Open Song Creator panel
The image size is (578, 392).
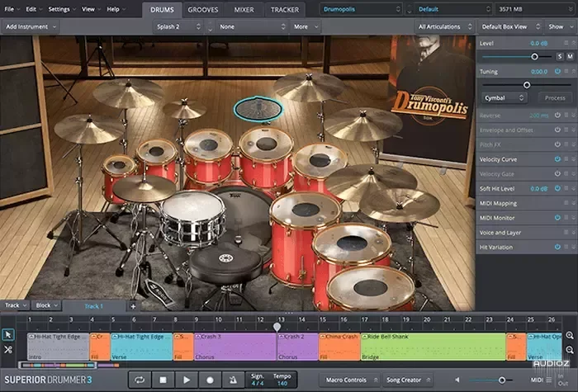click(x=408, y=380)
